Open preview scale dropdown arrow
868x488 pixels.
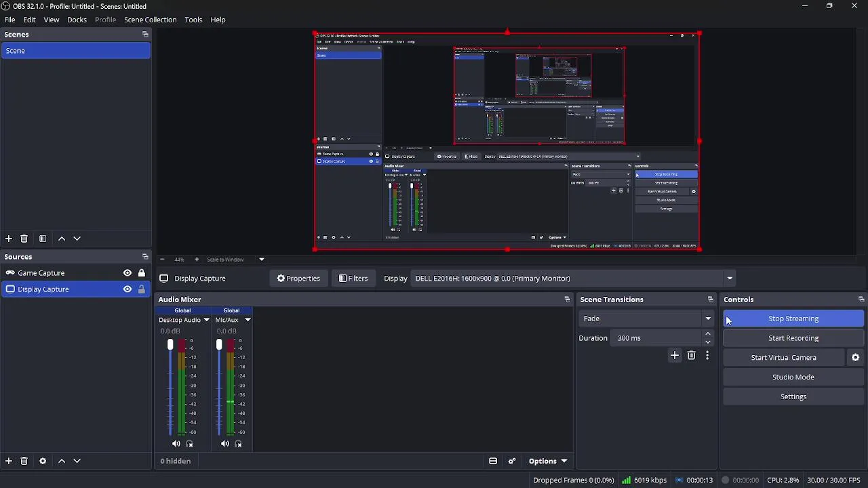click(x=262, y=260)
